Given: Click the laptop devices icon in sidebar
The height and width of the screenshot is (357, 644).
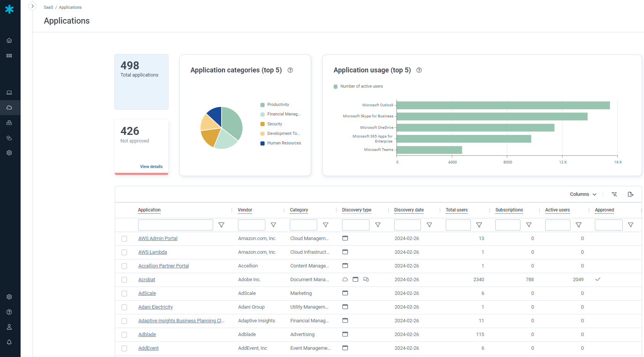Looking at the screenshot, I should coord(9,93).
